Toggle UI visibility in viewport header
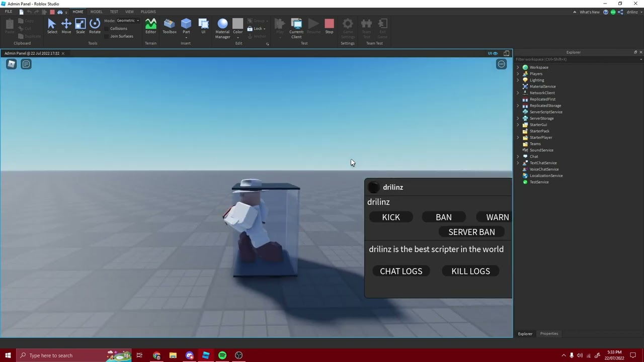This screenshot has width=644, height=362. coord(493,53)
